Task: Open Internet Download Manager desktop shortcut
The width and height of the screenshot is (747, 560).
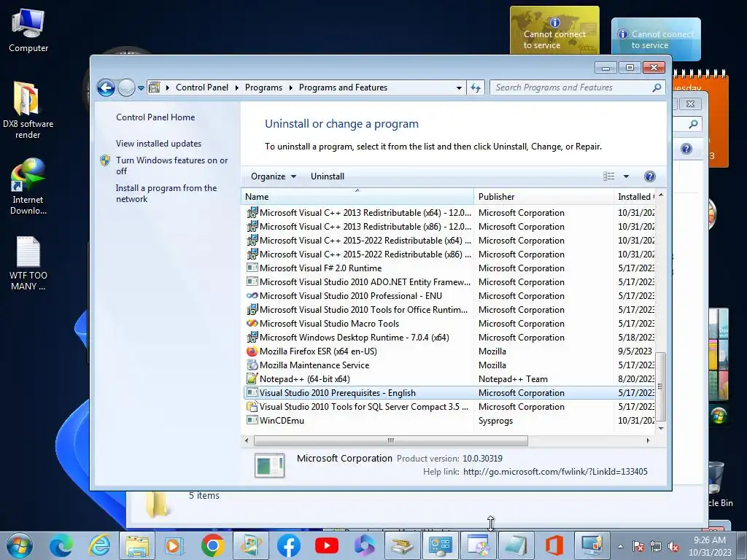Action: pyautogui.click(x=28, y=186)
